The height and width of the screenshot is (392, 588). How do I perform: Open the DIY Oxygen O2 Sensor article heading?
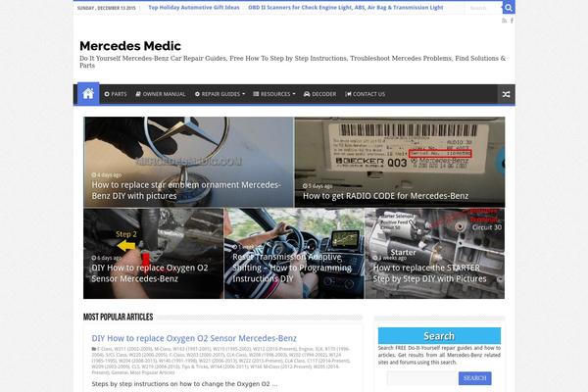coord(194,338)
